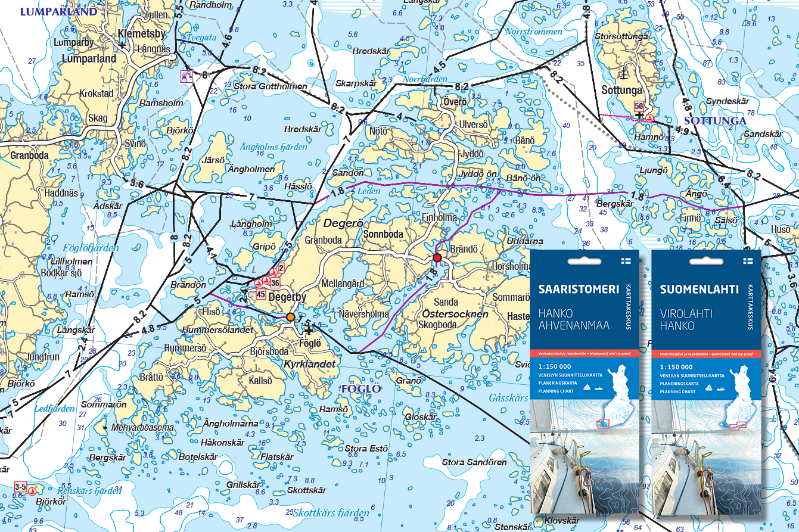Image resolution: width=799 pixels, height=532 pixels.
Task: Click the blue LUMPARLAND municipality label
Action: click(x=58, y=11)
